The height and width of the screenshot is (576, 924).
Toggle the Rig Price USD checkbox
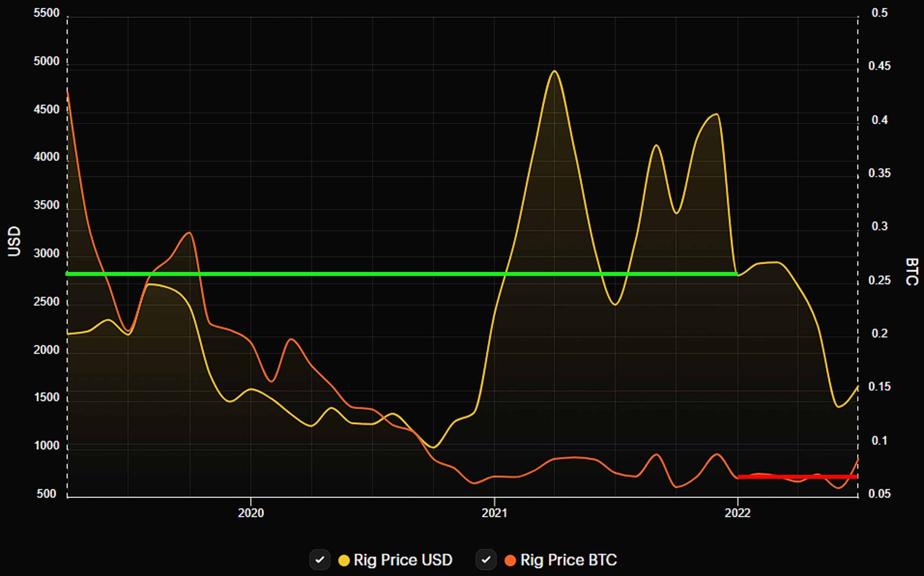pos(319,560)
